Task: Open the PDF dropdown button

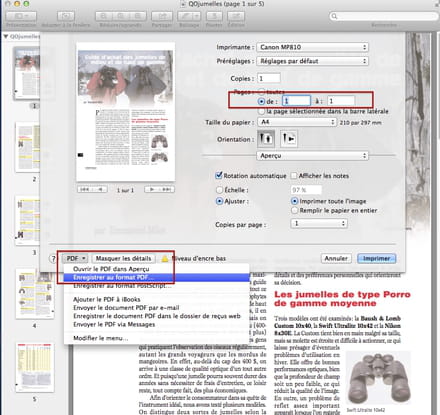Action: [x=75, y=258]
